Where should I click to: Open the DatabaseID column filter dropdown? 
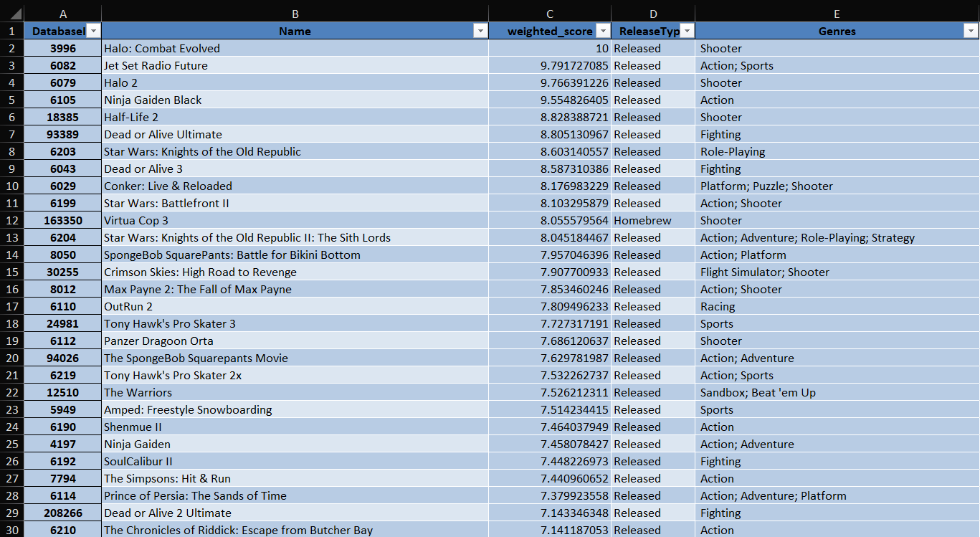(93, 31)
